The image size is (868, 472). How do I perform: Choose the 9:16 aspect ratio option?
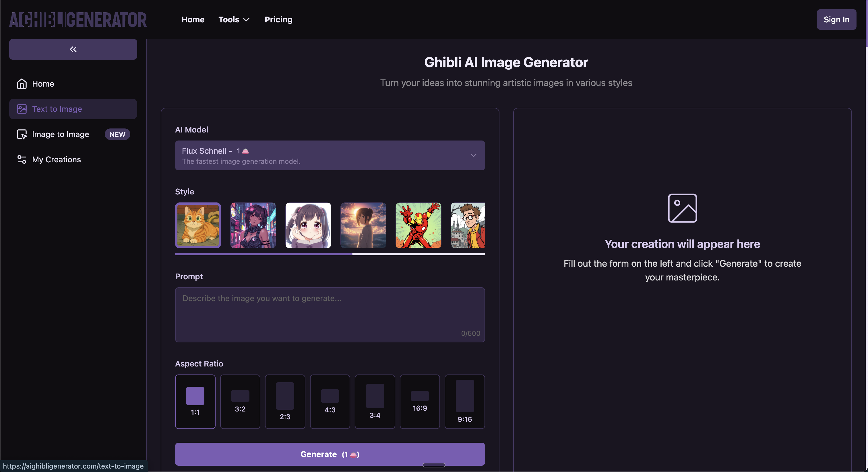[465, 401]
